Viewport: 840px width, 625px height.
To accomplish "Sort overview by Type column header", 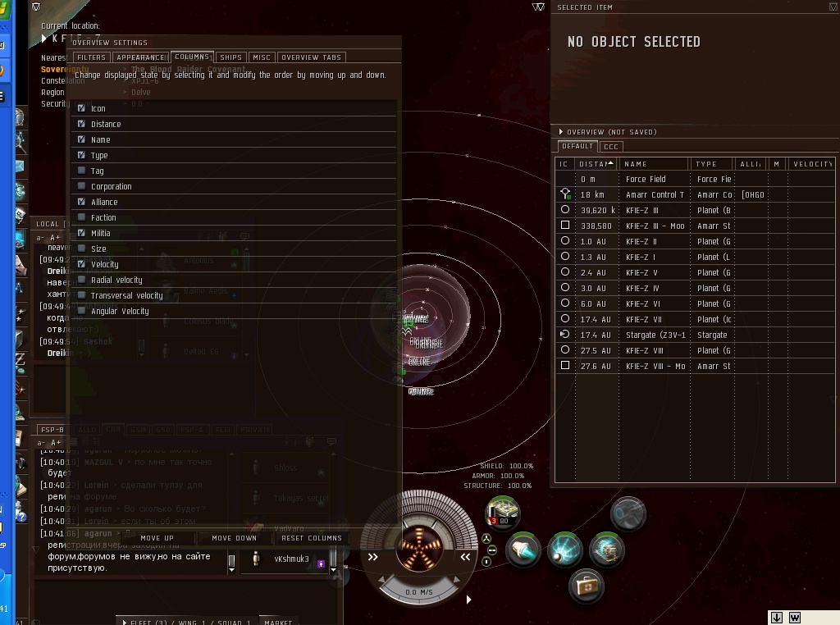I will point(712,164).
